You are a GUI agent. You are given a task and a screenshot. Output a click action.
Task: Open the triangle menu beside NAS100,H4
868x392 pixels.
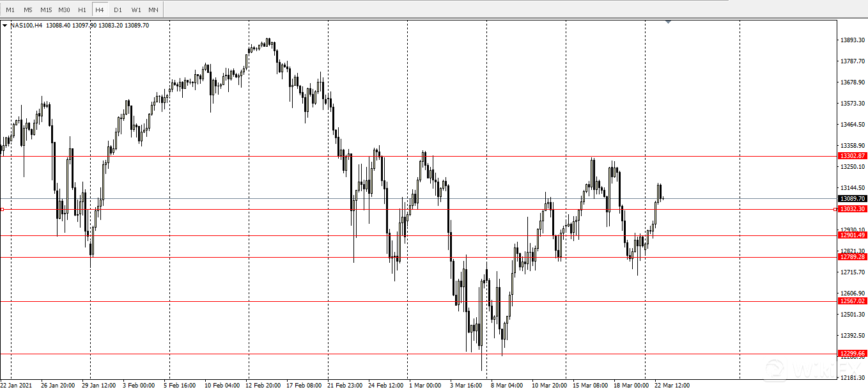tap(5, 26)
